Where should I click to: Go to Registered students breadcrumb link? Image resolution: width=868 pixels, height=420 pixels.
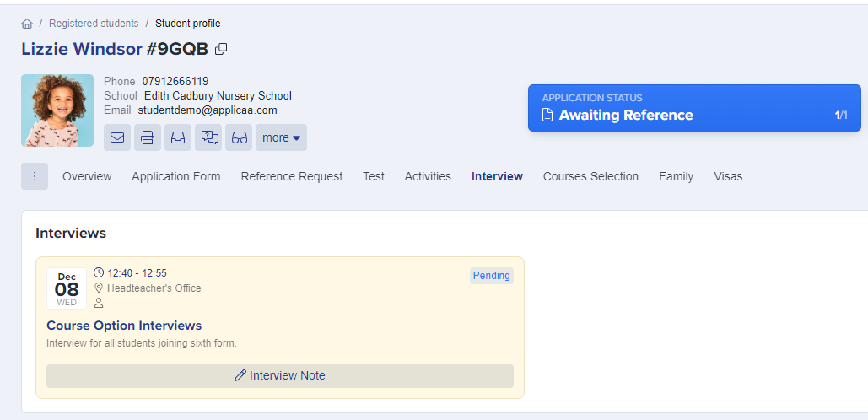click(94, 24)
